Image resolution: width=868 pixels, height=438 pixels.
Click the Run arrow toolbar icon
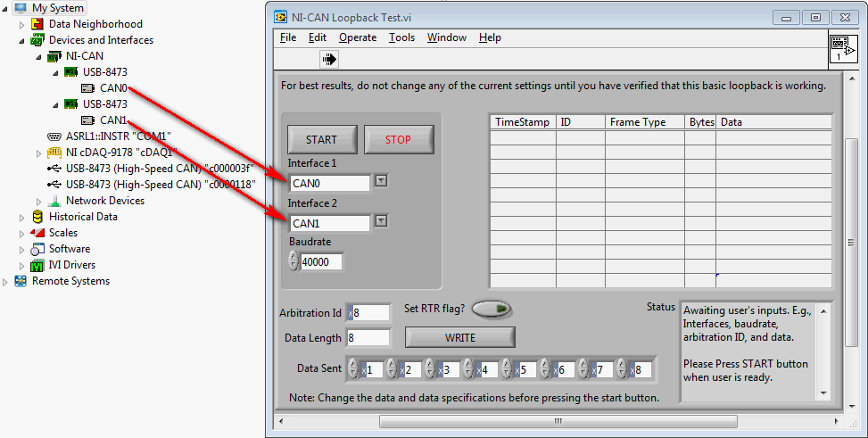tap(330, 60)
